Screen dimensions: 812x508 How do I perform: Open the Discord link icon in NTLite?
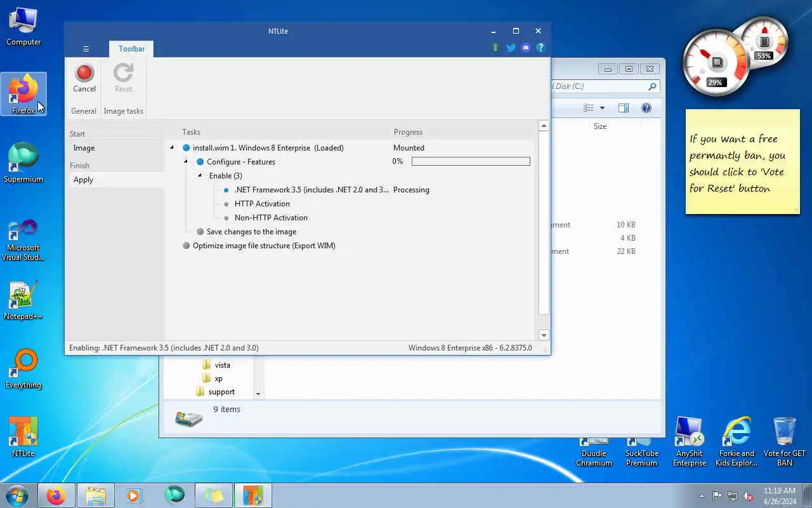pos(525,48)
